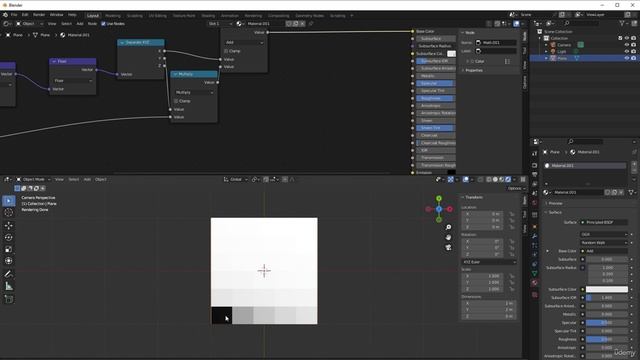The image size is (640, 360).
Task: Open the XYZ Euler rotation mode dropdown
Action: pyautogui.click(x=489, y=262)
